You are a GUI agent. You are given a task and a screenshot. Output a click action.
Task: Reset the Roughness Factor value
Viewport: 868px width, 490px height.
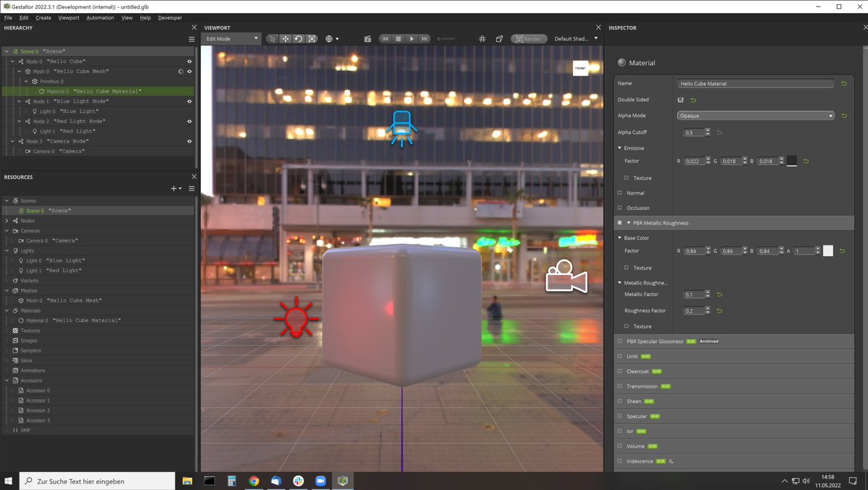coord(718,311)
